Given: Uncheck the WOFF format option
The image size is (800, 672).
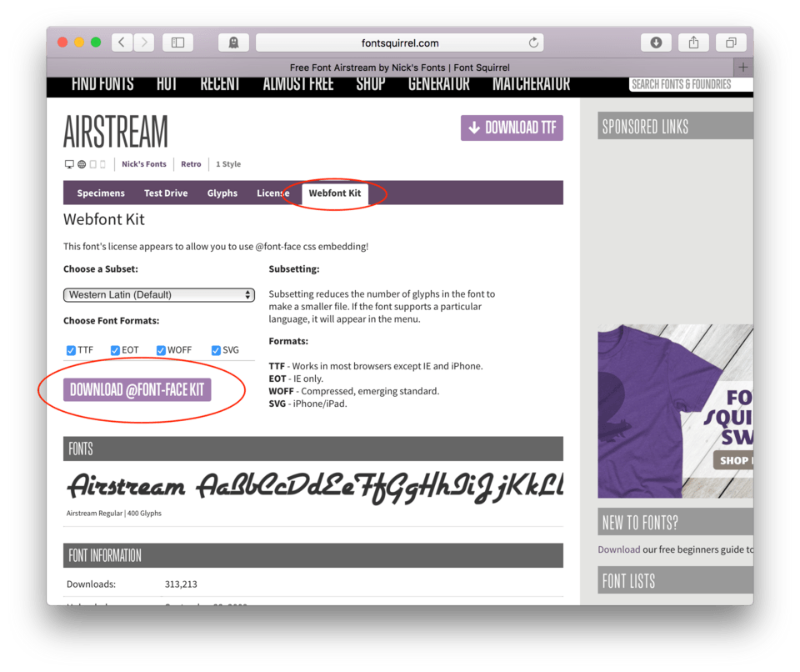Looking at the screenshot, I should coord(161,350).
